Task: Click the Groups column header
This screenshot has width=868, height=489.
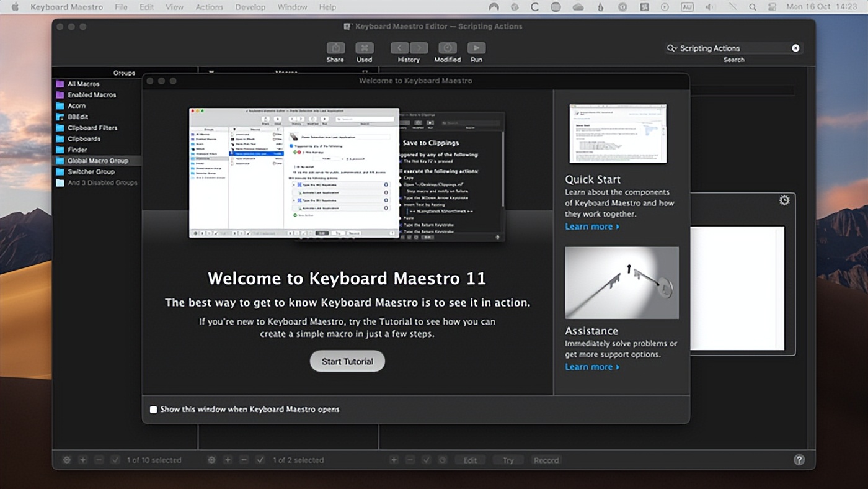Action: 125,73
